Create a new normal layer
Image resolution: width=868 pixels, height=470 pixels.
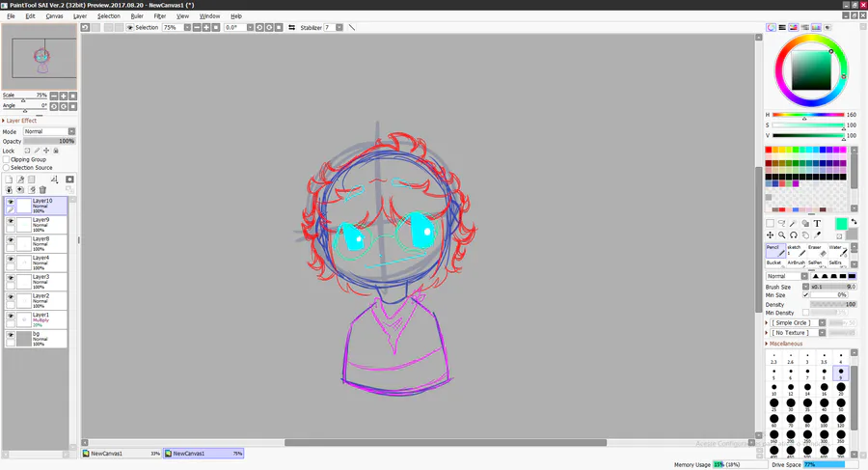(x=9, y=180)
